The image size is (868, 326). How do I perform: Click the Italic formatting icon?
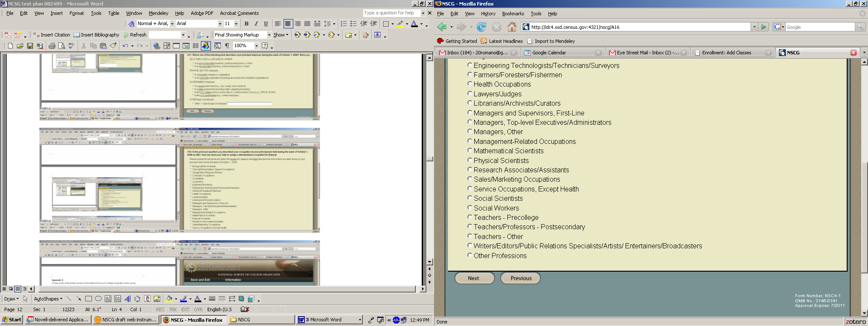click(256, 24)
